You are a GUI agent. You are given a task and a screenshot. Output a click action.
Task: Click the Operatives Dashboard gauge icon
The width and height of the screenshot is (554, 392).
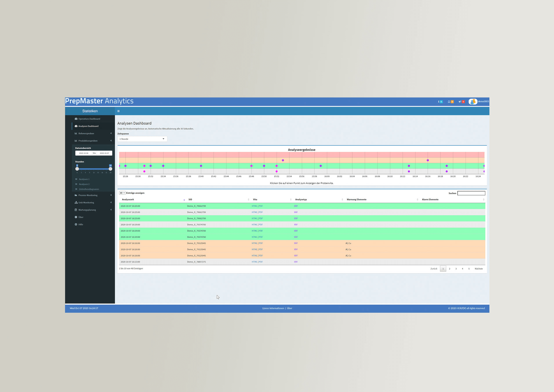click(x=76, y=119)
